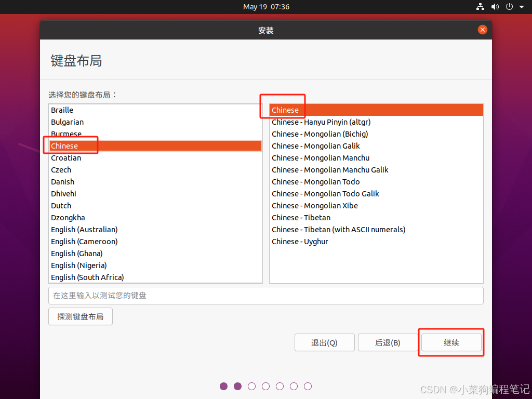Select Croatian in the layout list

(x=155, y=158)
